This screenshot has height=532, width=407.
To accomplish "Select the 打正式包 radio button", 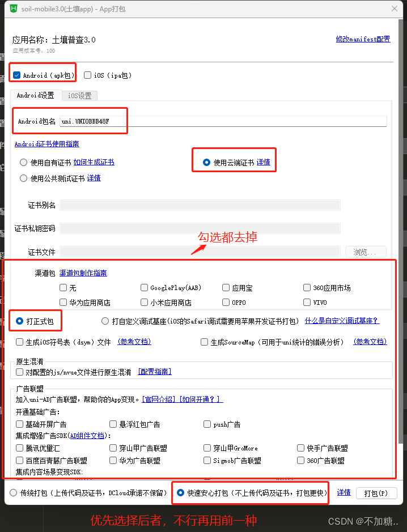I will [20, 321].
